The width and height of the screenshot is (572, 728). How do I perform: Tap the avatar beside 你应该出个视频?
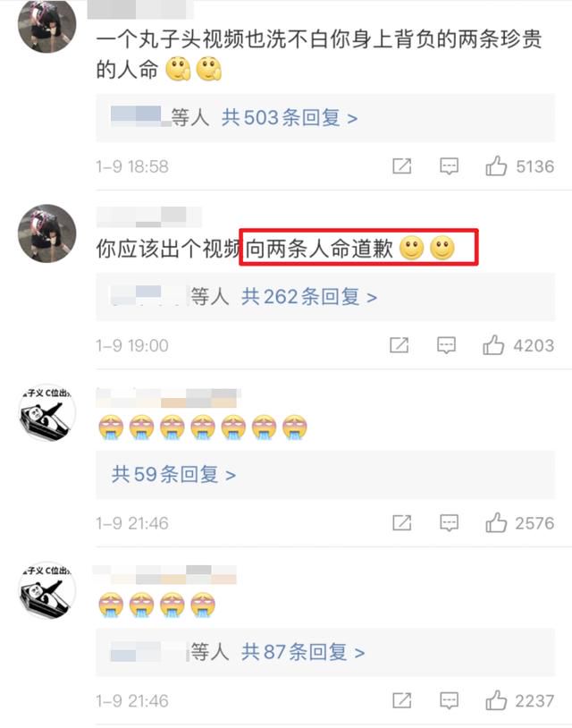tap(46, 233)
